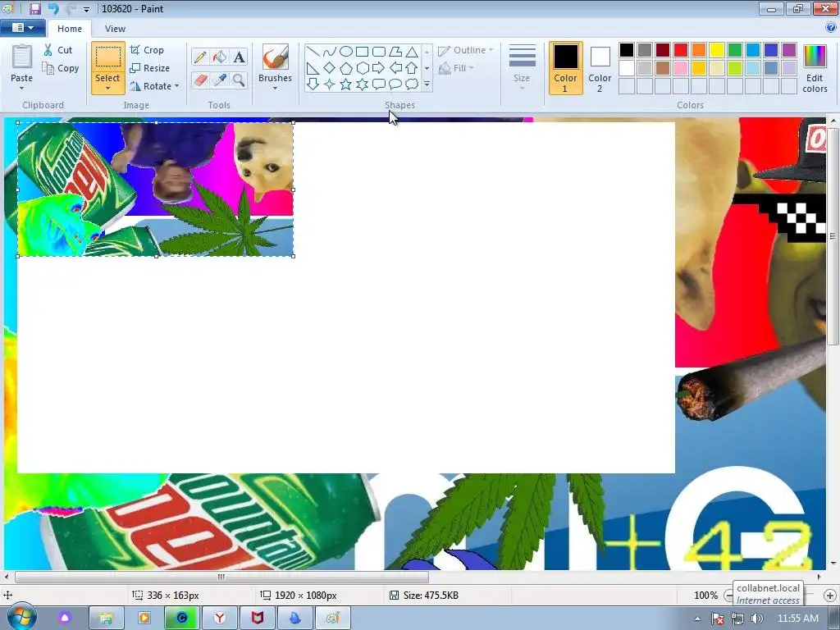
Task: Show hidden tray icons arrow
Action: coord(697,619)
